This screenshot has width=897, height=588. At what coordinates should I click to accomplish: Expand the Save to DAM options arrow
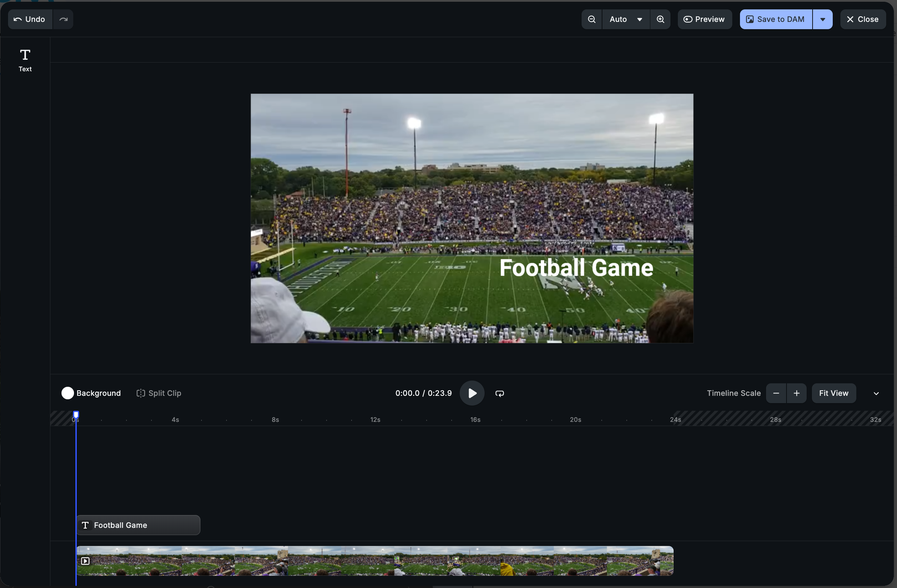point(822,19)
